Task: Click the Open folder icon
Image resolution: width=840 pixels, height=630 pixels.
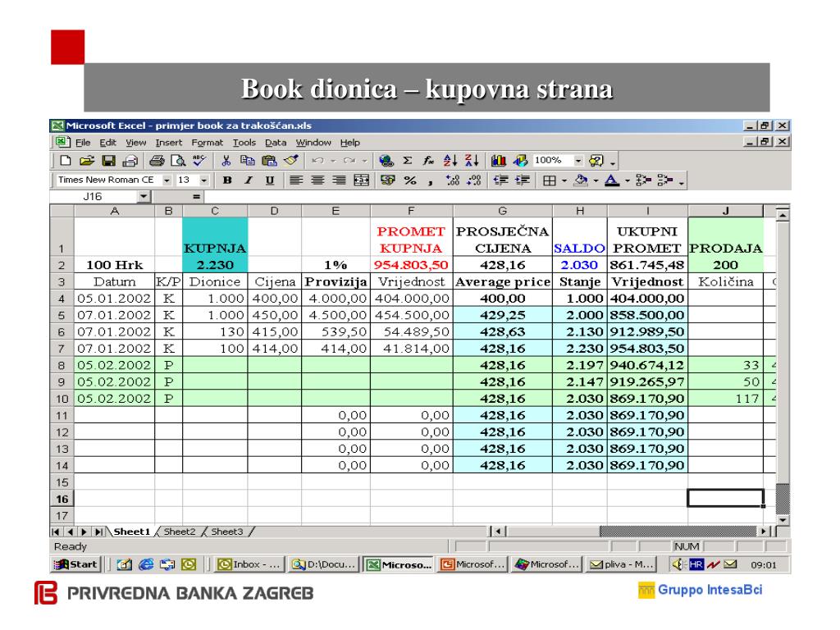Action: [x=87, y=160]
